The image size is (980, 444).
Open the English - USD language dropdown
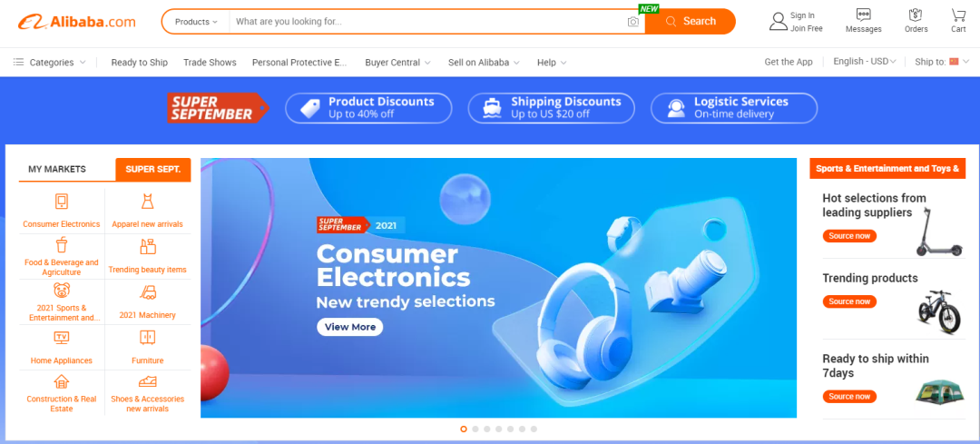pos(865,61)
